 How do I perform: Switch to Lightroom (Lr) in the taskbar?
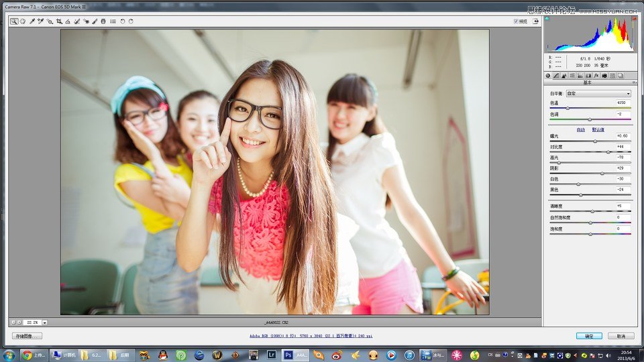[272, 355]
